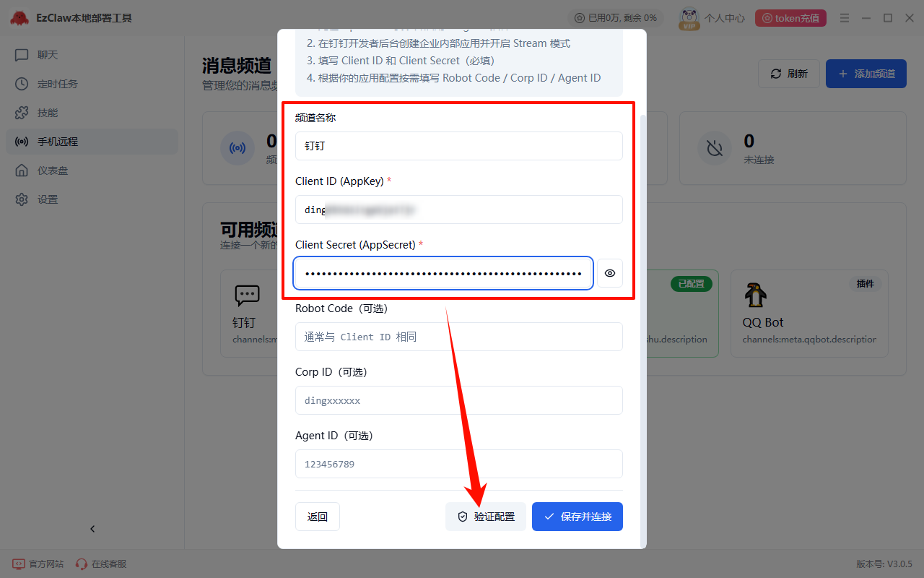Focus the Robot Code input field

[x=458, y=337]
